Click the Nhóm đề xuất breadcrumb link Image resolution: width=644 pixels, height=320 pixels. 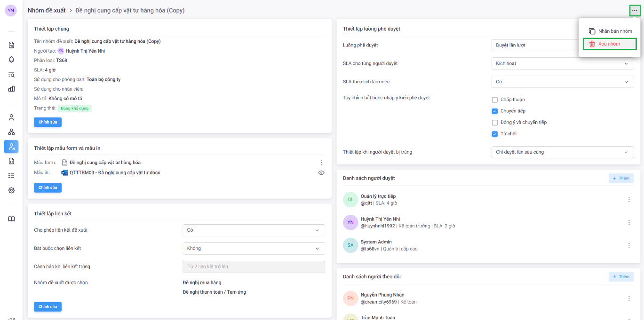(46, 10)
